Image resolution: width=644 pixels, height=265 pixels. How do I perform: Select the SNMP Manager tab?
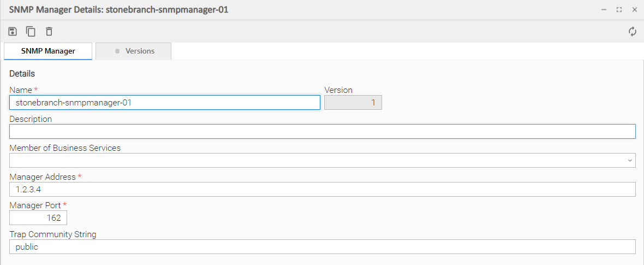tap(48, 51)
